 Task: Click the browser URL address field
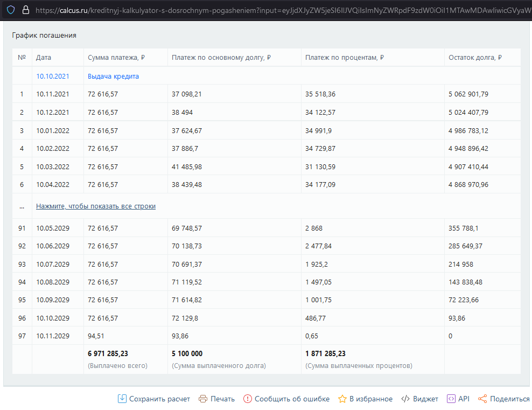pos(283,10)
